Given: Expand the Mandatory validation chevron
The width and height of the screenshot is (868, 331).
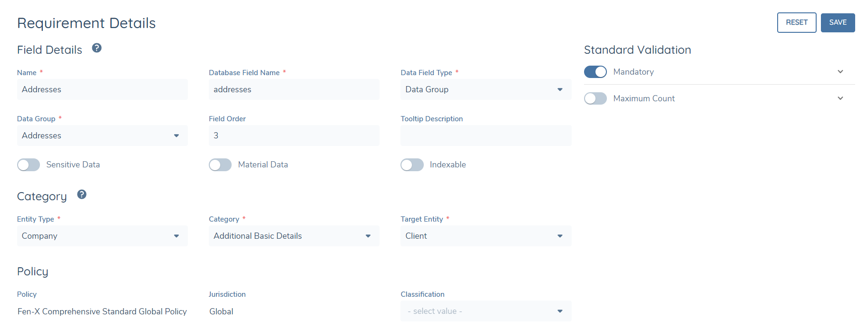Looking at the screenshot, I should click(840, 72).
